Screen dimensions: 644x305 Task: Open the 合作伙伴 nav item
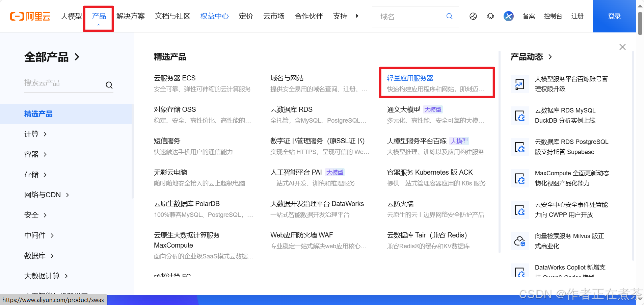[x=309, y=16]
